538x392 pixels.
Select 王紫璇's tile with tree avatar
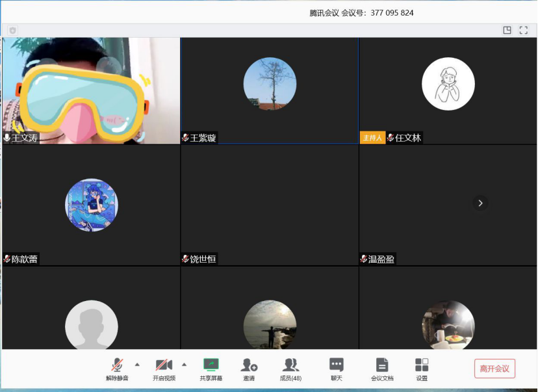pyautogui.click(x=270, y=90)
